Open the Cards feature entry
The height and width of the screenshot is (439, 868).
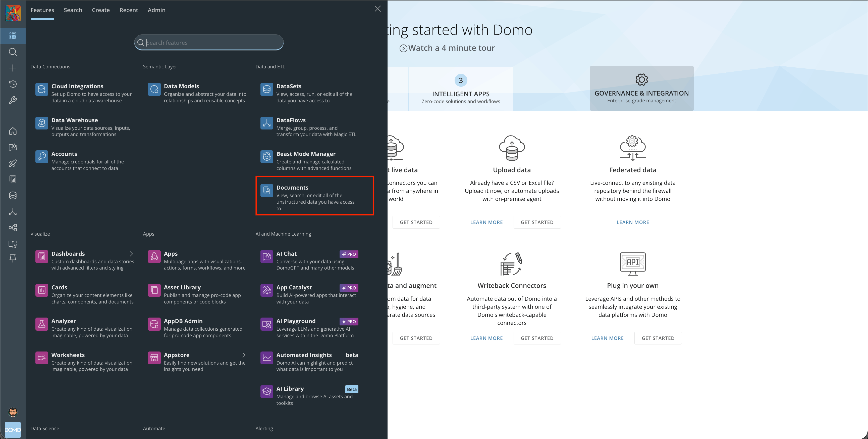coord(85,294)
